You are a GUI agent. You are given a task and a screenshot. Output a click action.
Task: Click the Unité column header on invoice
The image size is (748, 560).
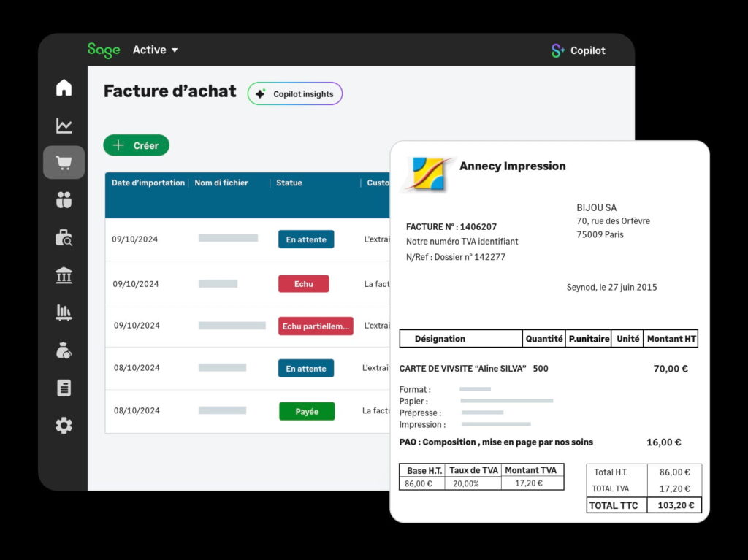pos(627,339)
